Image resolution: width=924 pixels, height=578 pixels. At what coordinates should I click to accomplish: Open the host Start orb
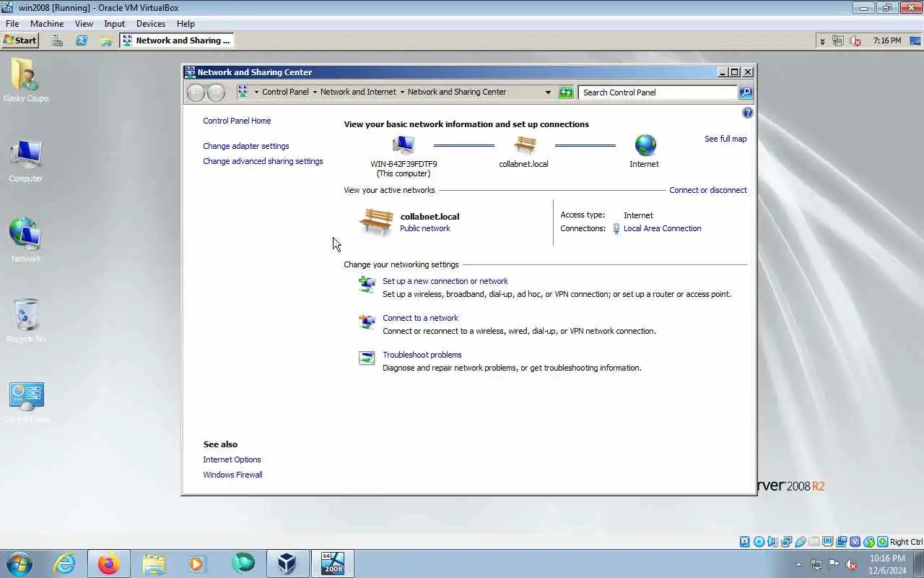coord(19,564)
